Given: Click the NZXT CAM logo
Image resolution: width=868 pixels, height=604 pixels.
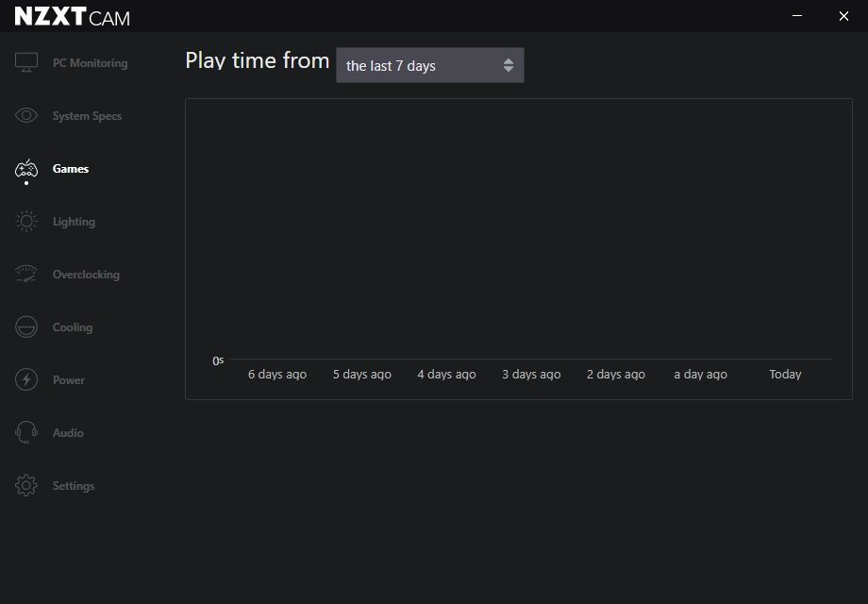Looking at the screenshot, I should click(x=73, y=17).
